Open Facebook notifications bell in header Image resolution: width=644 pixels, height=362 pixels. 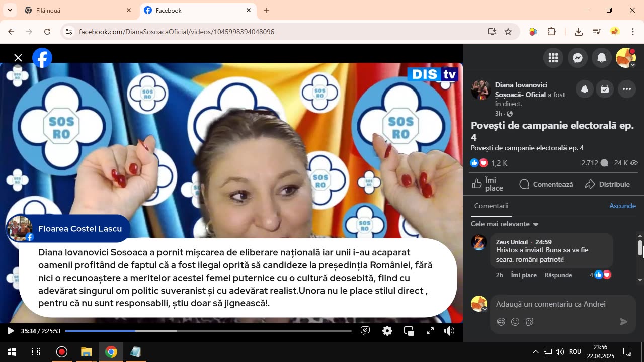tap(602, 58)
